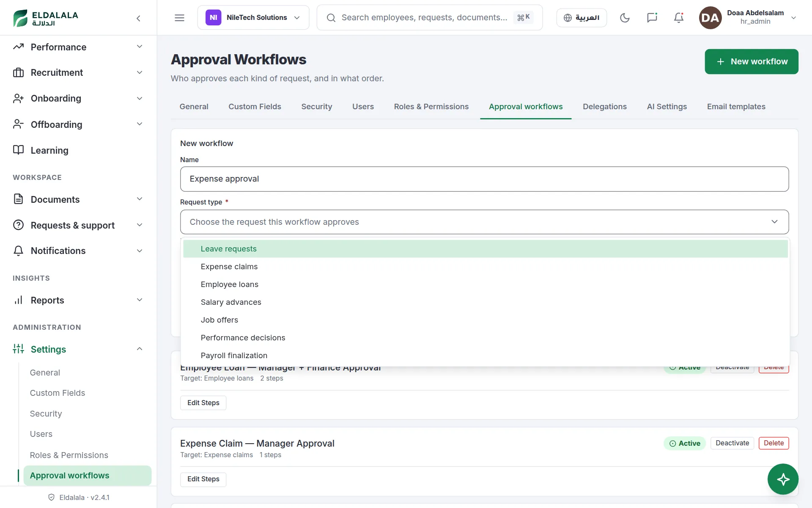Edit Steps for Employee Loan workflow

tap(203, 403)
